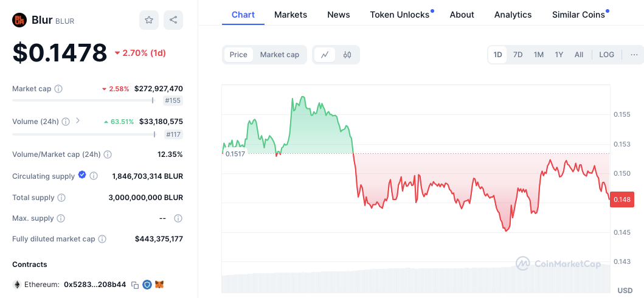This screenshot has width=644, height=298.
Task: Add Blur to watchlist with star icon
Action: (148, 20)
